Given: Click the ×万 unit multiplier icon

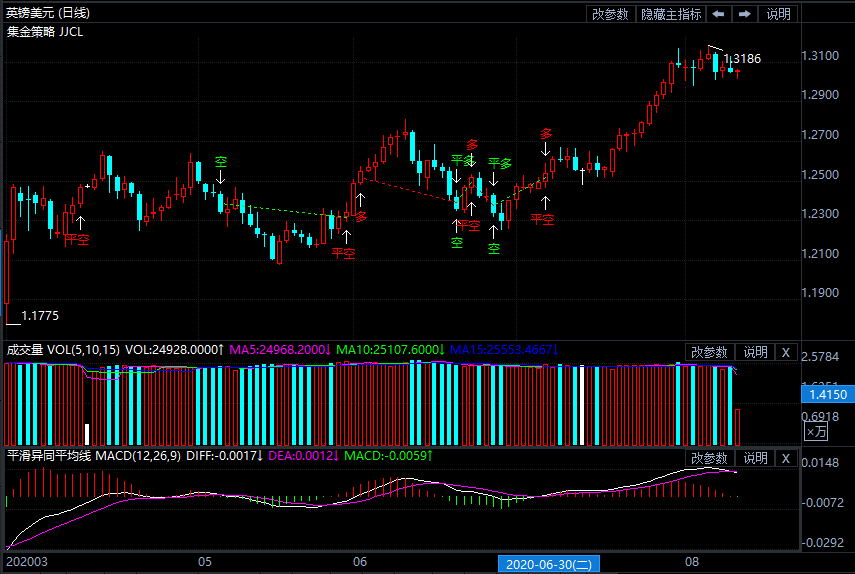Looking at the screenshot, I should [x=816, y=432].
